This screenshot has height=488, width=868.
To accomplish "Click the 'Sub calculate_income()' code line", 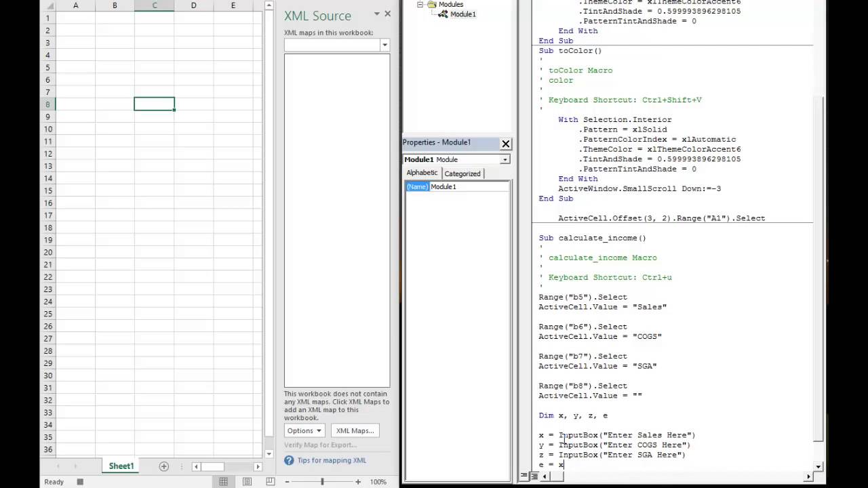I will click(592, 238).
